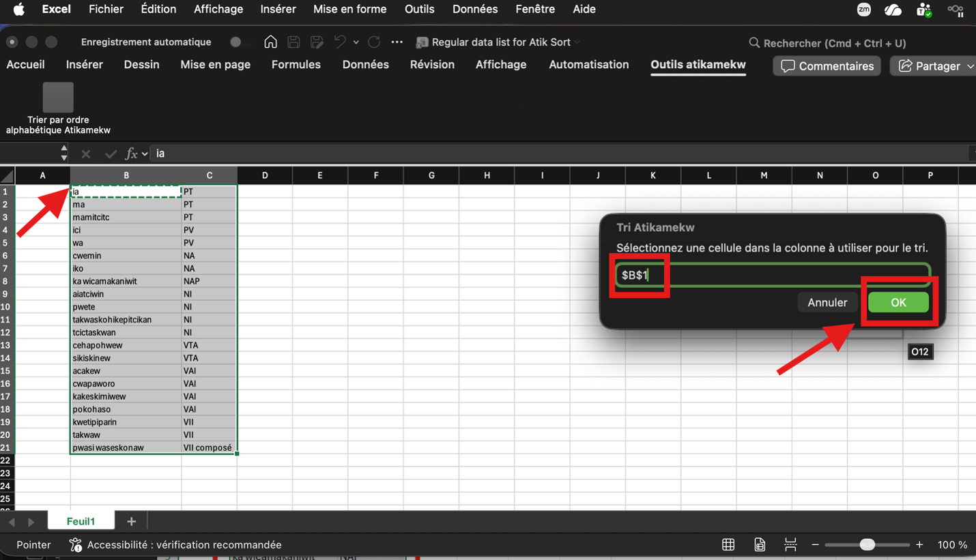Undo the last action

(340, 42)
